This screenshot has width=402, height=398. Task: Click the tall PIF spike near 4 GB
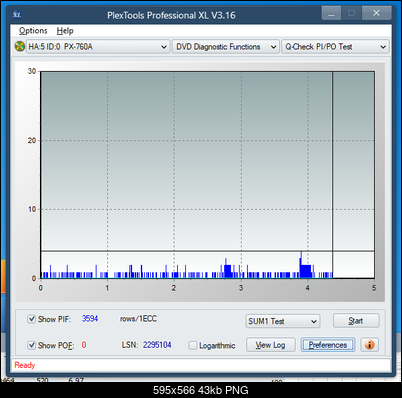click(x=301, y=265)
